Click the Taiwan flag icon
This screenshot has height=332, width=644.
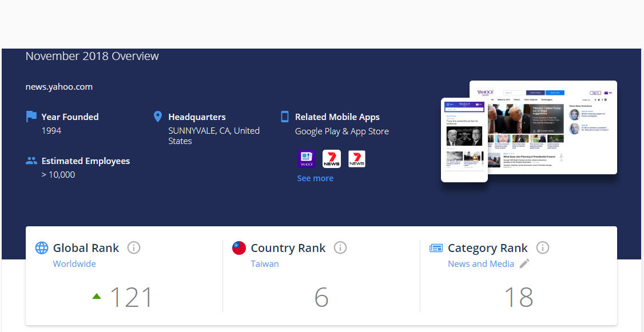point(239,248)
